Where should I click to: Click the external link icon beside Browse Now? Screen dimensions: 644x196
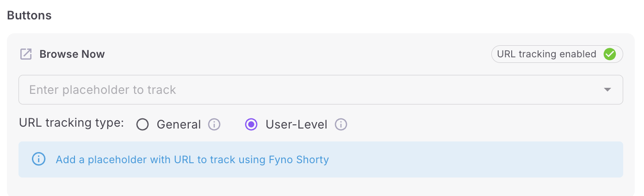click(x=26, y=54)
